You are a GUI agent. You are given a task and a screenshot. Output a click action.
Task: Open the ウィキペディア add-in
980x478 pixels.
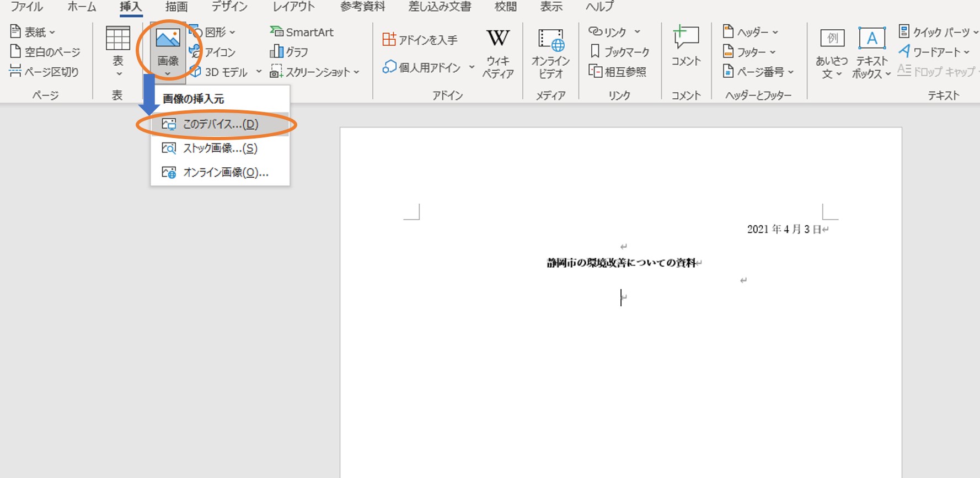(498, 54)
